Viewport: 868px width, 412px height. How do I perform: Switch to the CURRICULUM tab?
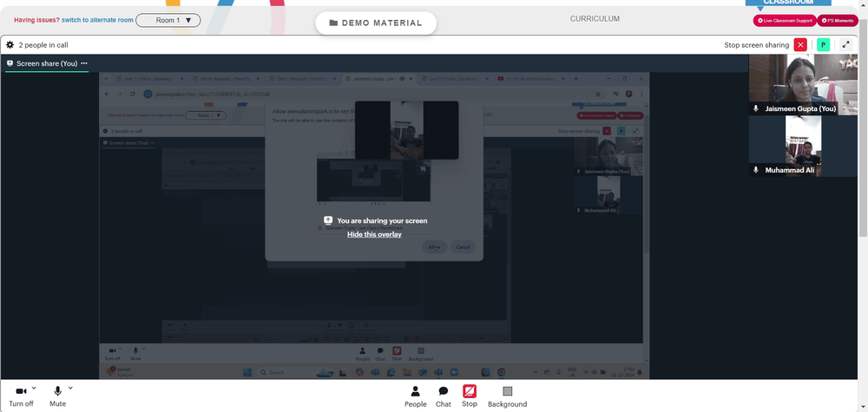(595, 19)
